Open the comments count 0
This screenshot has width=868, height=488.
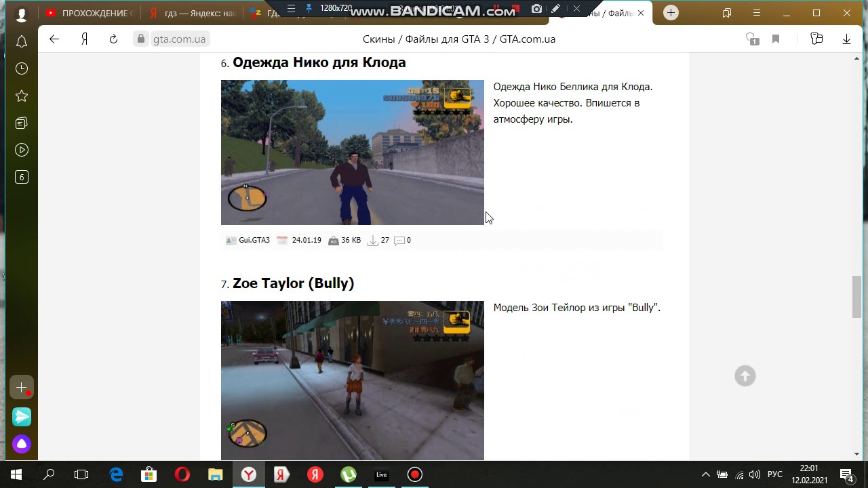click(x=408, y=240)
